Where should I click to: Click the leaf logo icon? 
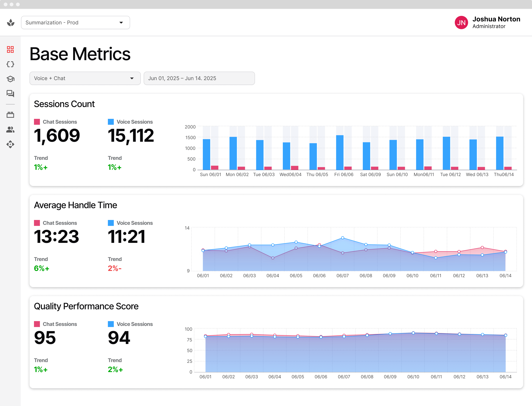[x=11, y=23]
